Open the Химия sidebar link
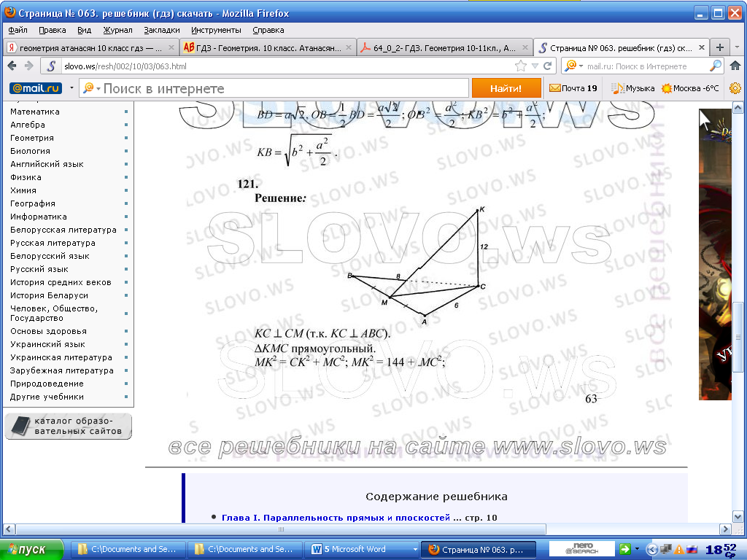Screen dimensions: 747x560 coord(23,190)
